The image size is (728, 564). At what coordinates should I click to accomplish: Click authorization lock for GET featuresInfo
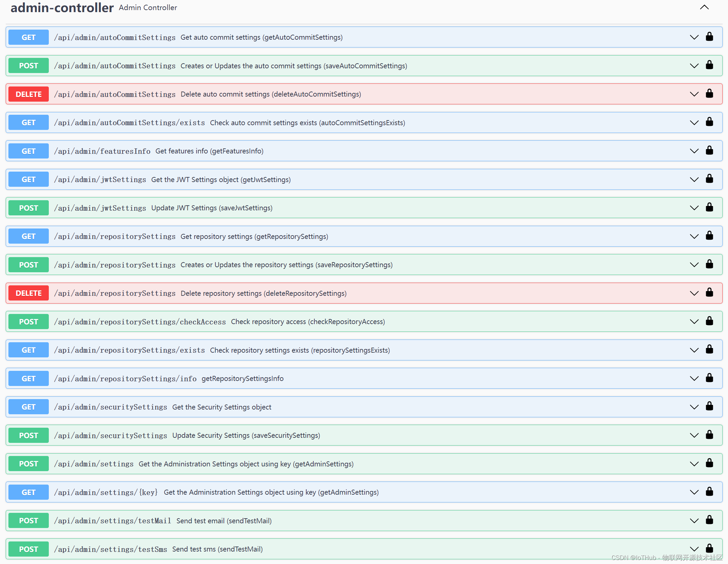709,150
